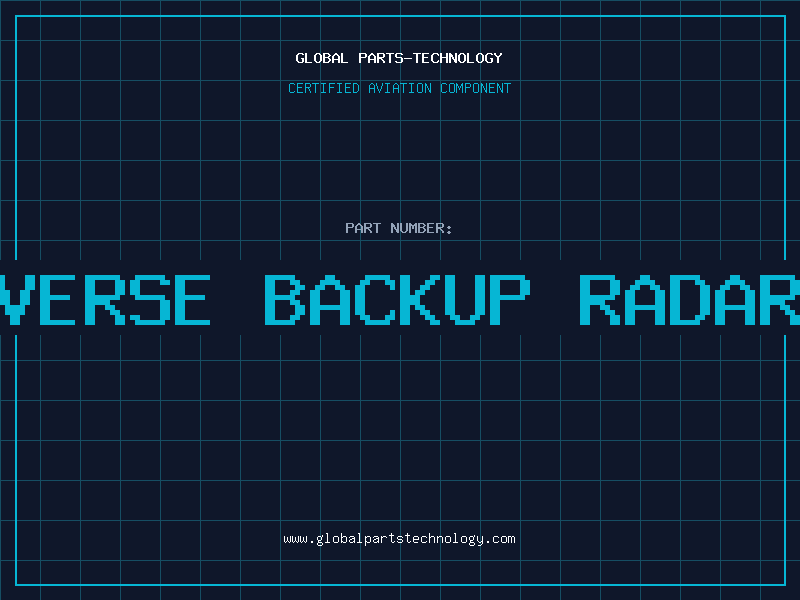800x600 pixels.
Task: Click the word AVIATION in the subtitle
Action: (x=400, y=88)
